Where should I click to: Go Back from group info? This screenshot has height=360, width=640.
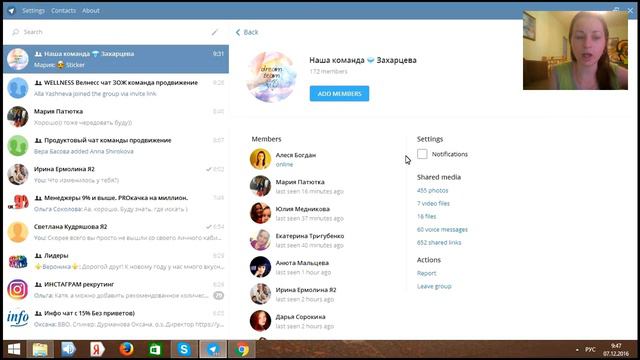coord(247,32)
